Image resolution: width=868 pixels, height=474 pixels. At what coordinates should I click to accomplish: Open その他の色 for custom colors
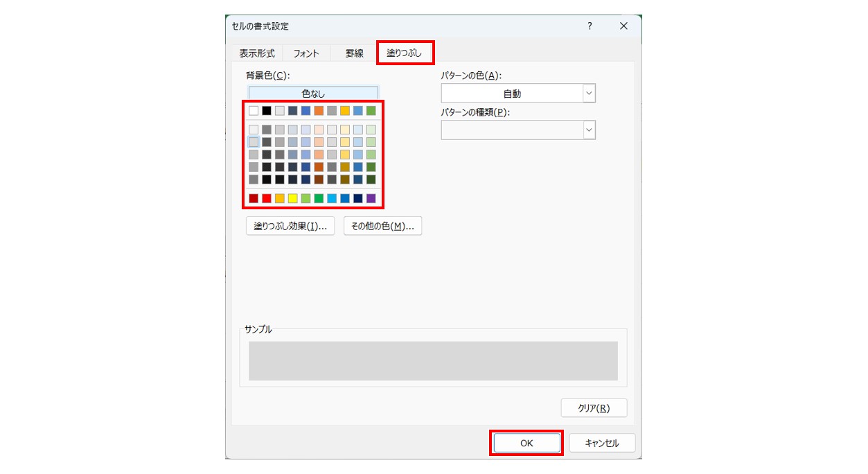[383, 226]
